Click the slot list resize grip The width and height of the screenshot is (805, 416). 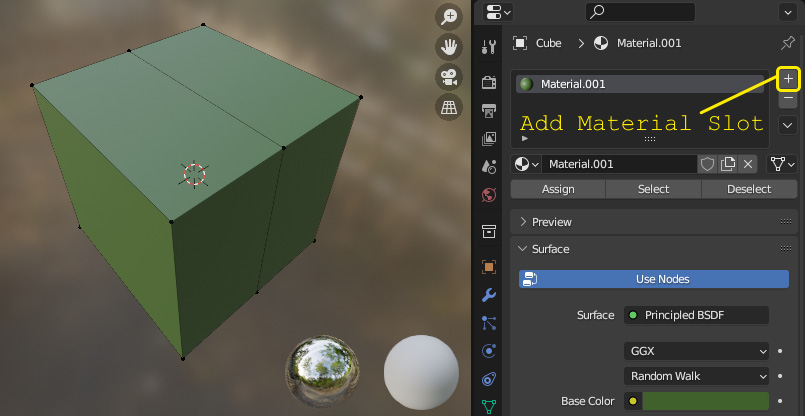click(649, 139)
